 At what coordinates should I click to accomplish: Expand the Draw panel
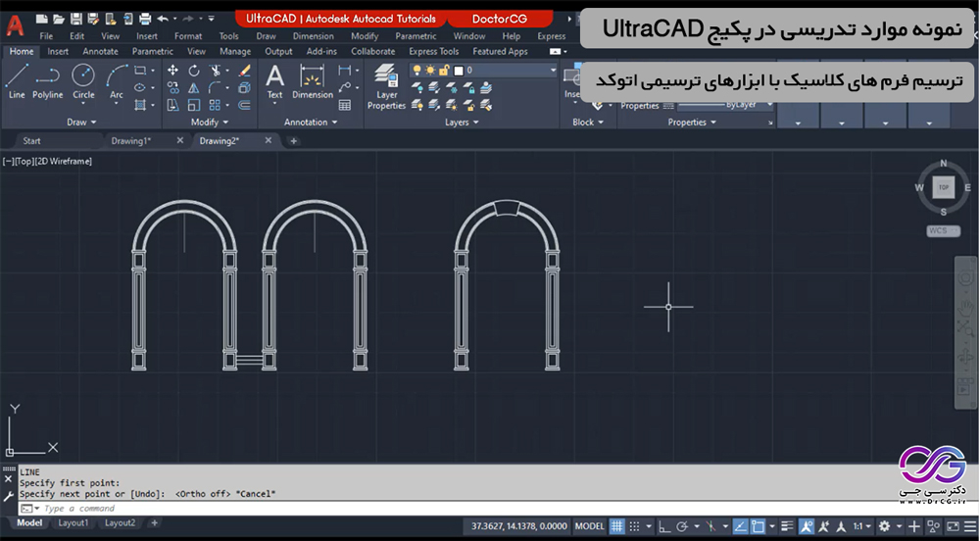tap(82, 122)
